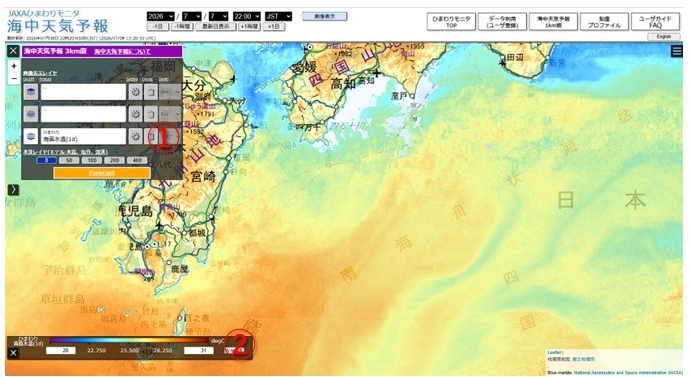Click the square icon of first layer
This screenshot has height=377, width=690.
click(151, 92)
